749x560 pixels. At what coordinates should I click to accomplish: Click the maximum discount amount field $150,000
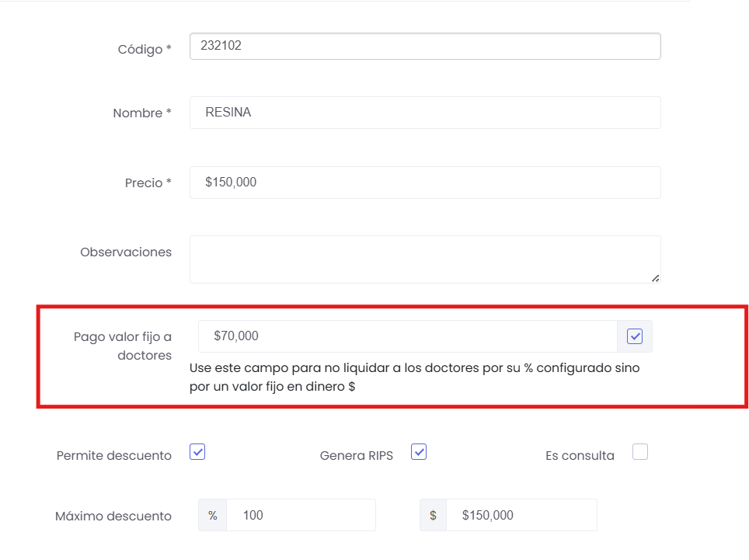[x=521, y=515]
